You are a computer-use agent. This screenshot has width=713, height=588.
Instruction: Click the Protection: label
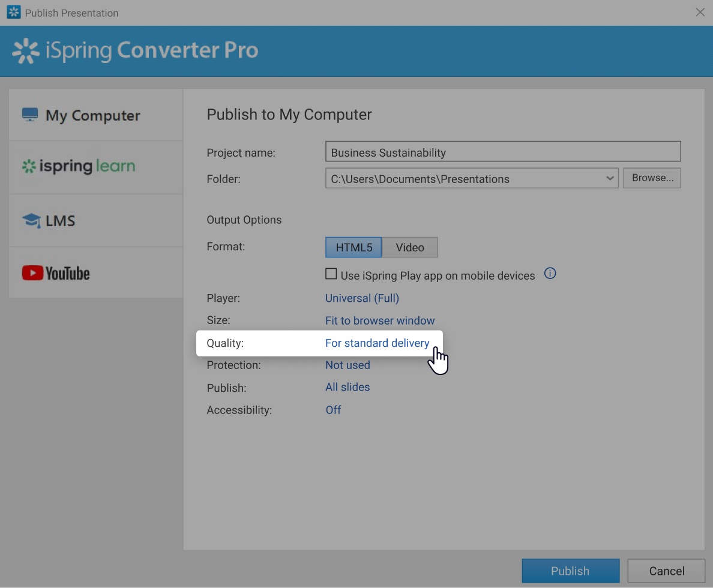pos(233,365)
